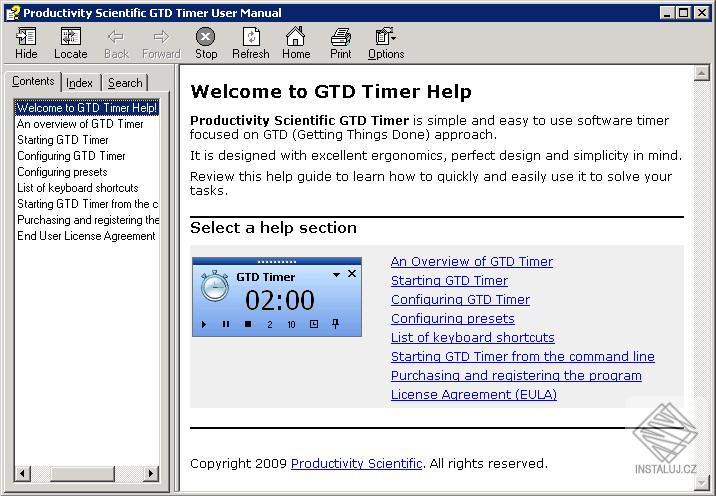Click the 02:00 time display
Screen dimensions: 716x496
[279, 300]
